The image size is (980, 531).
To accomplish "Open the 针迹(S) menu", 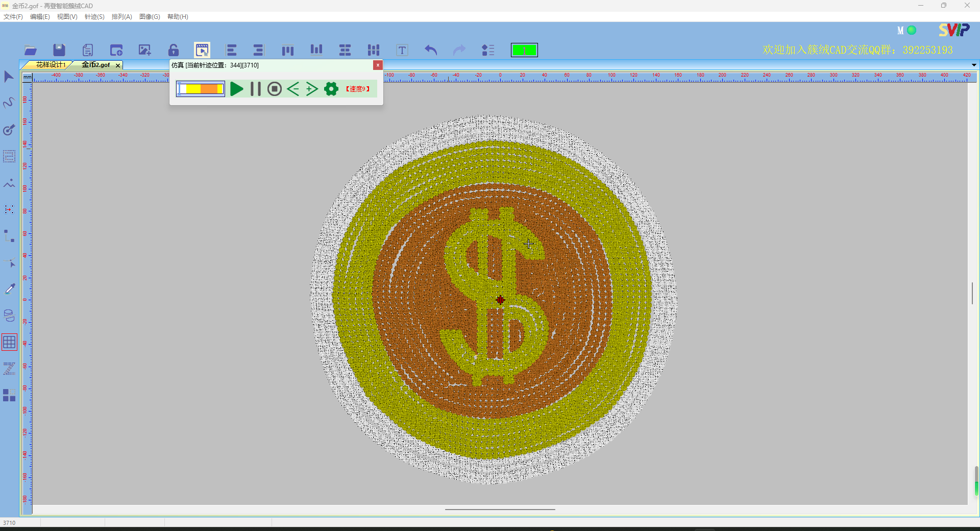I will 94,17.
